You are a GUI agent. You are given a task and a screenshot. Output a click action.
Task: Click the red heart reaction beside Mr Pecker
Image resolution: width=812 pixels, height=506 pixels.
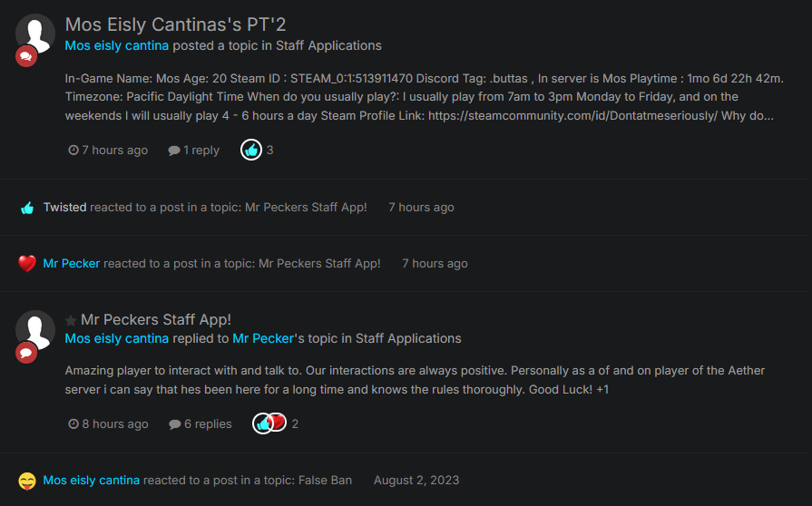(27, 264)
